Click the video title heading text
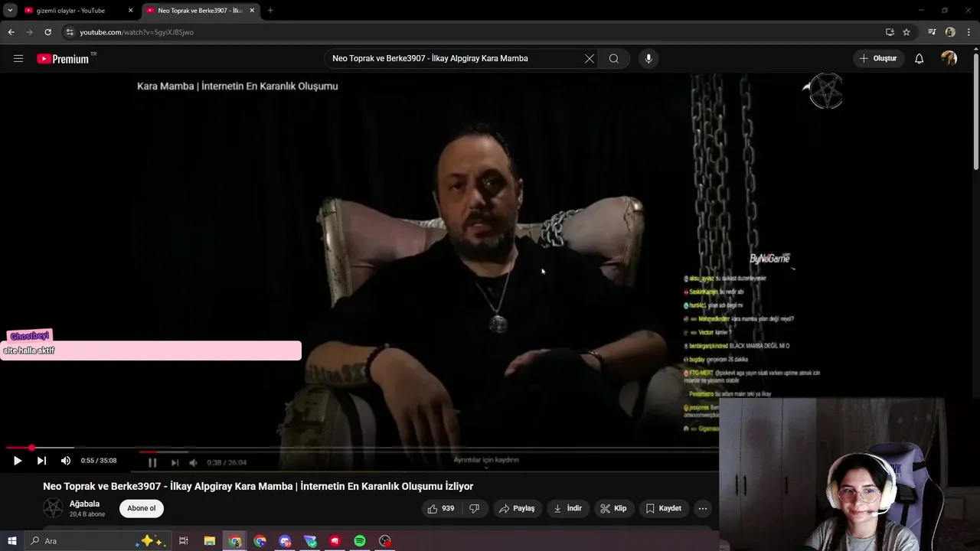 [258, 486]
